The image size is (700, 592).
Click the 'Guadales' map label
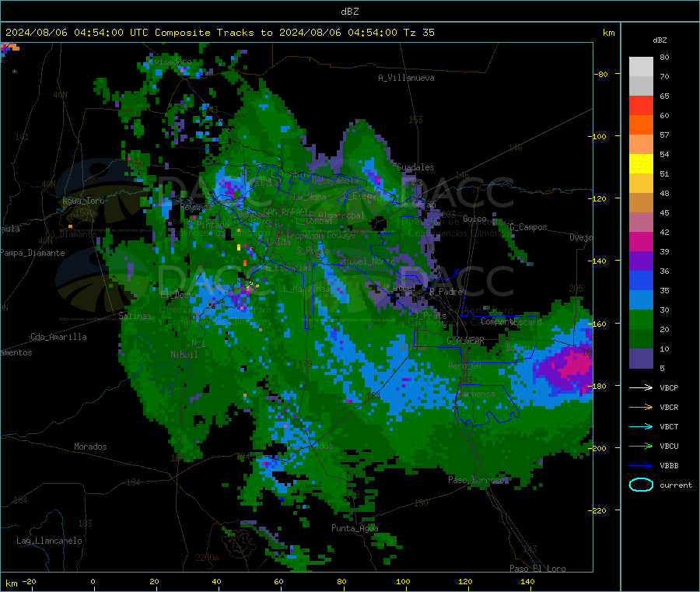tap(415, 167)
